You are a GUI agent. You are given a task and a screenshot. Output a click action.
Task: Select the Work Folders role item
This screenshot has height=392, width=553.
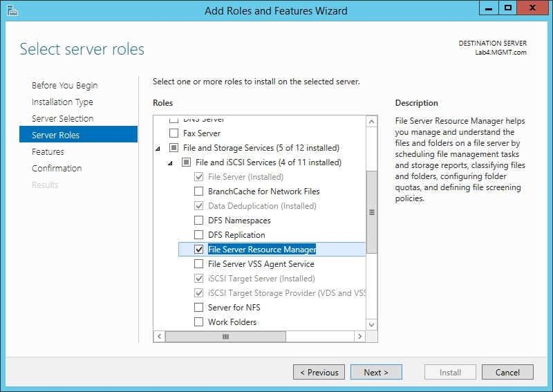[x=232, y=322]
